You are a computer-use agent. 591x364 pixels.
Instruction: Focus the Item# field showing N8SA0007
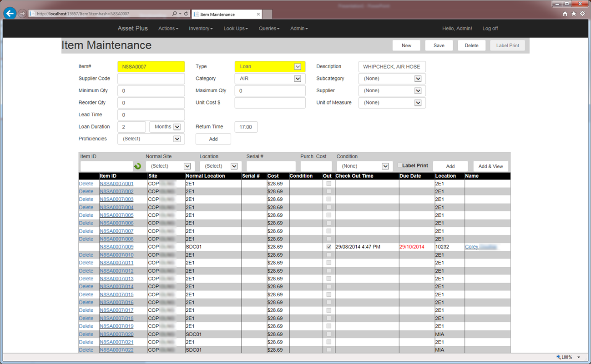click(151, 66)
